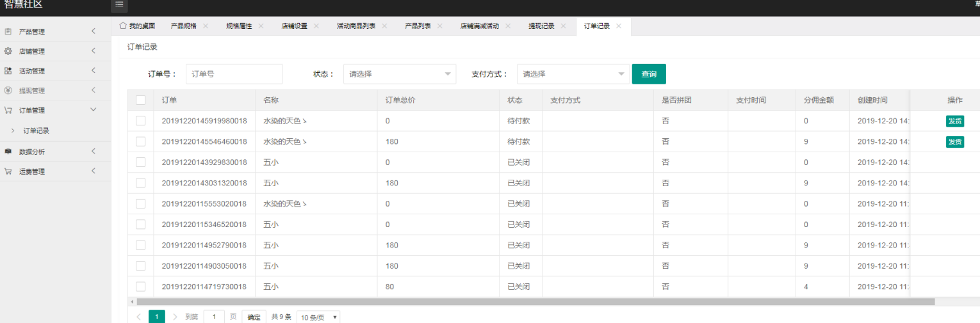Close the 提现记录 tab

pyautogui.click(x=563, y=26)
